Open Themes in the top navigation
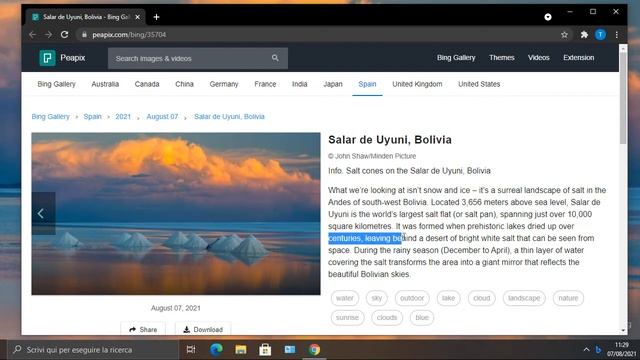Viewport: 640px width, 360px height. [x=502, y=58]
